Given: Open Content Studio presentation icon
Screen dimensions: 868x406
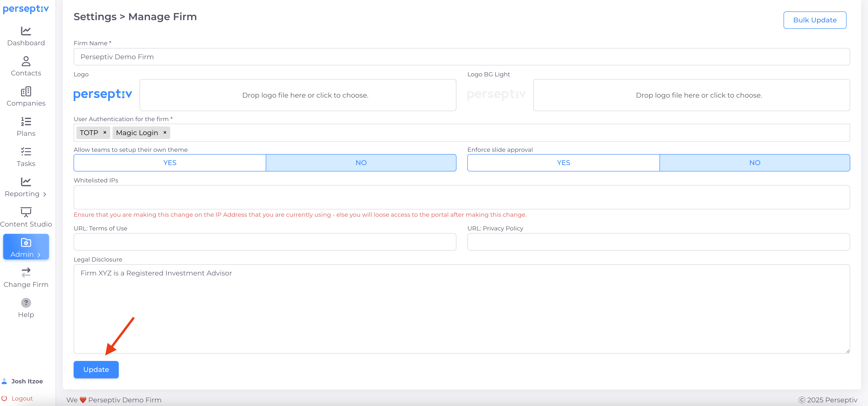Looking at the screenshot, I should click(26, 212).
